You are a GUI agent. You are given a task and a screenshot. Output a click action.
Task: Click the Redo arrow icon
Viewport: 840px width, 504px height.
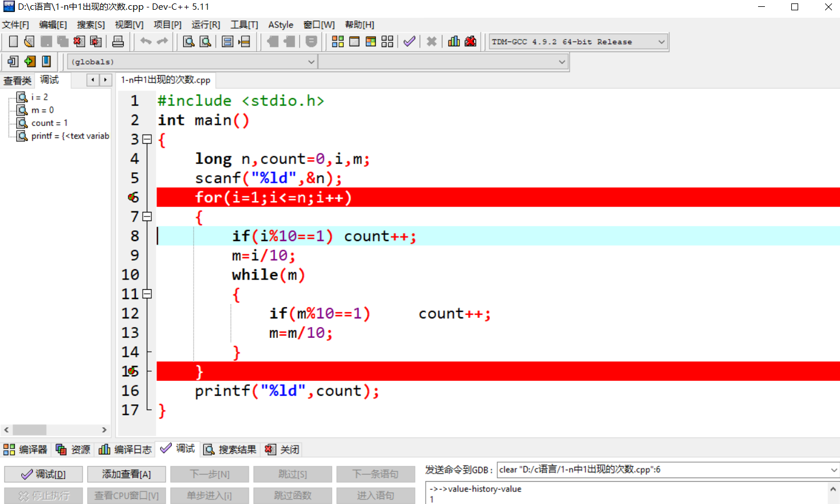[163, 41]
